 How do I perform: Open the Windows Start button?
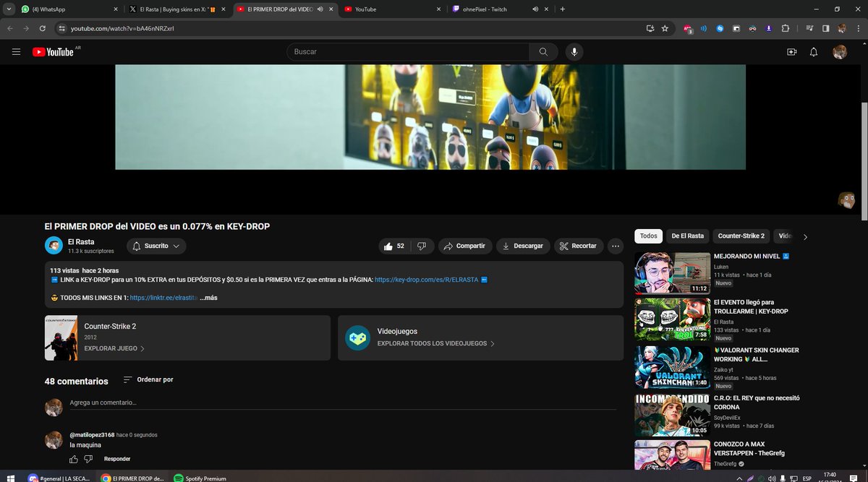(10, 478)
